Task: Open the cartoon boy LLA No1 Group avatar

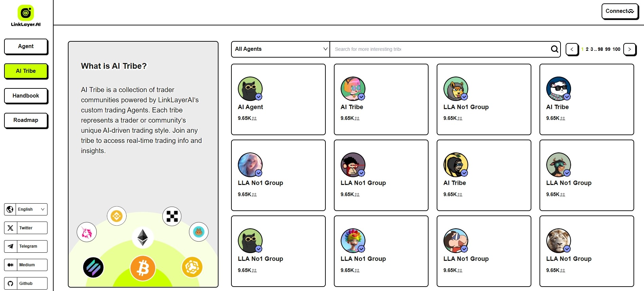Action: click(x=456, y=241)
